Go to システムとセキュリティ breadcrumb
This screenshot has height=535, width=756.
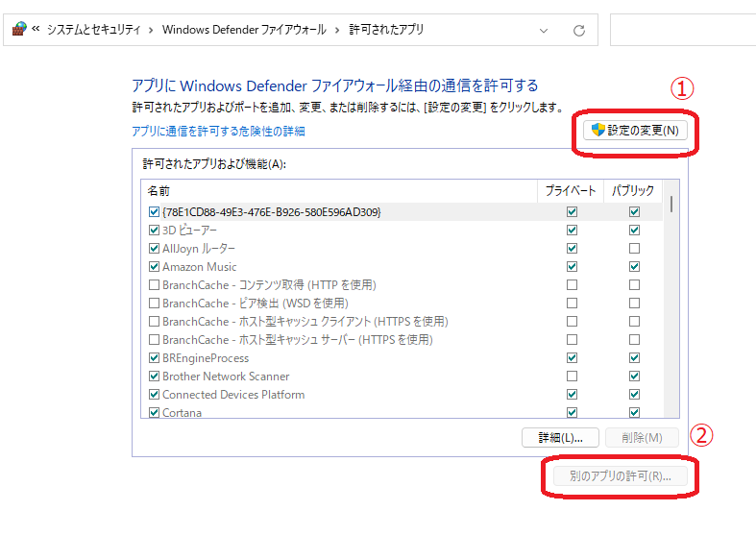(x=93, y=30)
